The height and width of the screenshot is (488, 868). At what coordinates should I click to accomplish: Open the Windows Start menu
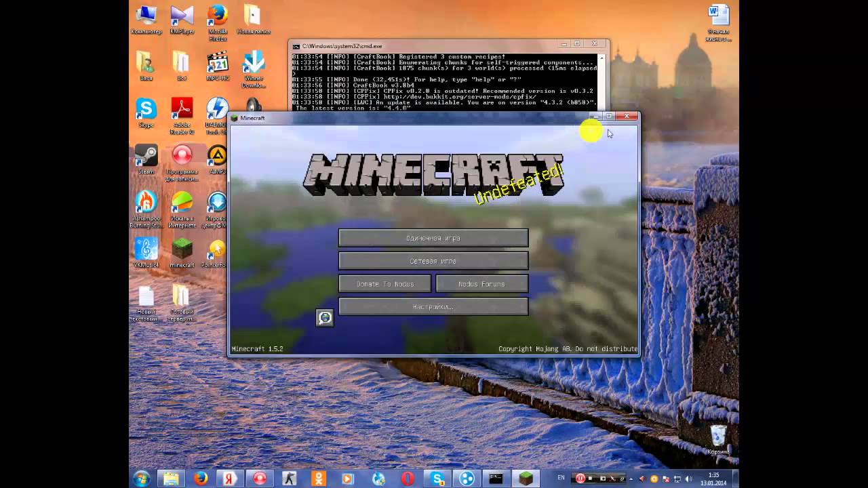tap(142, 479)
